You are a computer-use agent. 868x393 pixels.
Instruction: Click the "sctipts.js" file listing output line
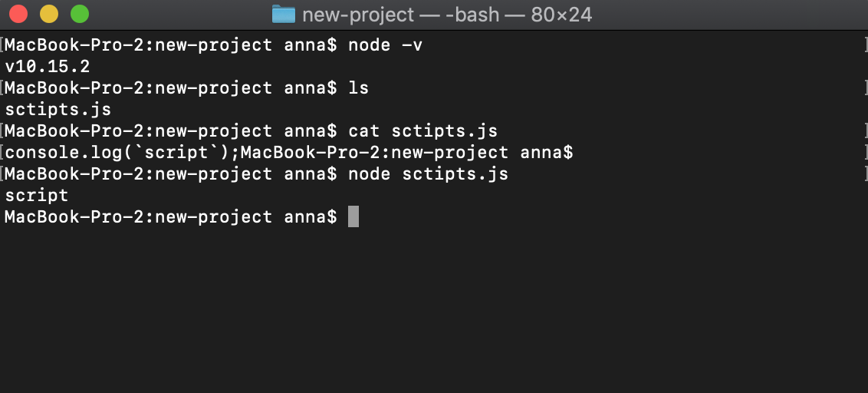(x=58, y=110)
